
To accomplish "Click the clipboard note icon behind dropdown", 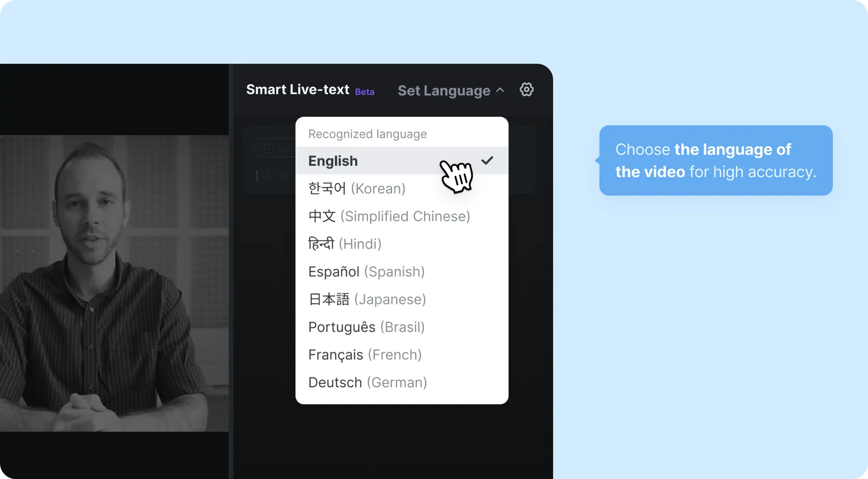I will pyautogui.click(x=268, y=148).
